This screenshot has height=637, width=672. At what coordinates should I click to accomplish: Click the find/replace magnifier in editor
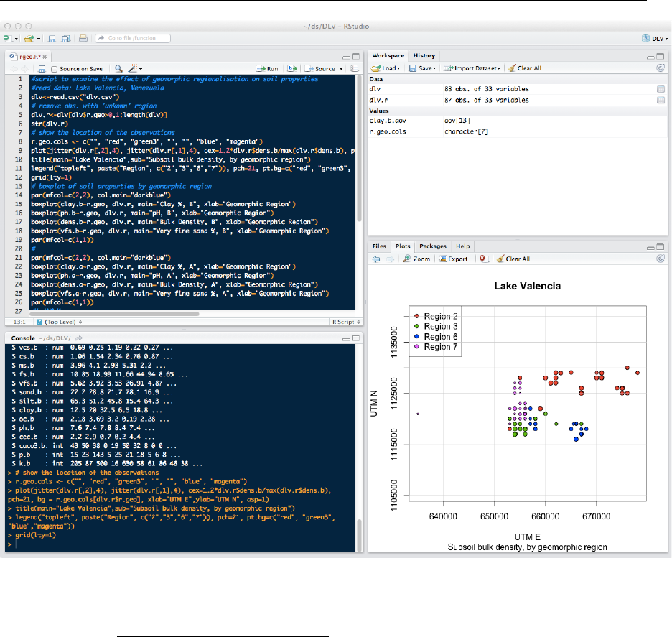tap(118, 68)
